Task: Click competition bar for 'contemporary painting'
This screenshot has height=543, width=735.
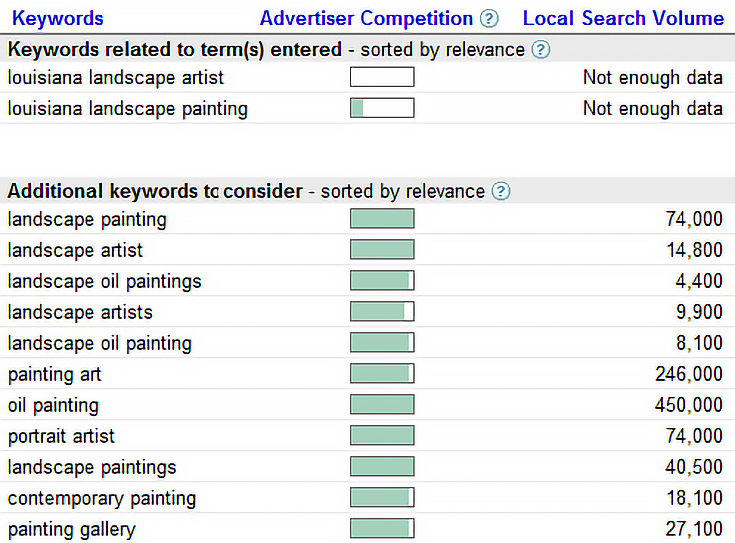Action: click(382, 497)
